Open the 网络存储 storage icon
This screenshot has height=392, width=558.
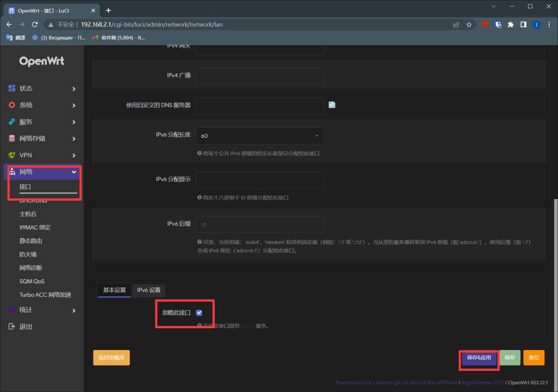pyautogui.click(x=12, y=138)
